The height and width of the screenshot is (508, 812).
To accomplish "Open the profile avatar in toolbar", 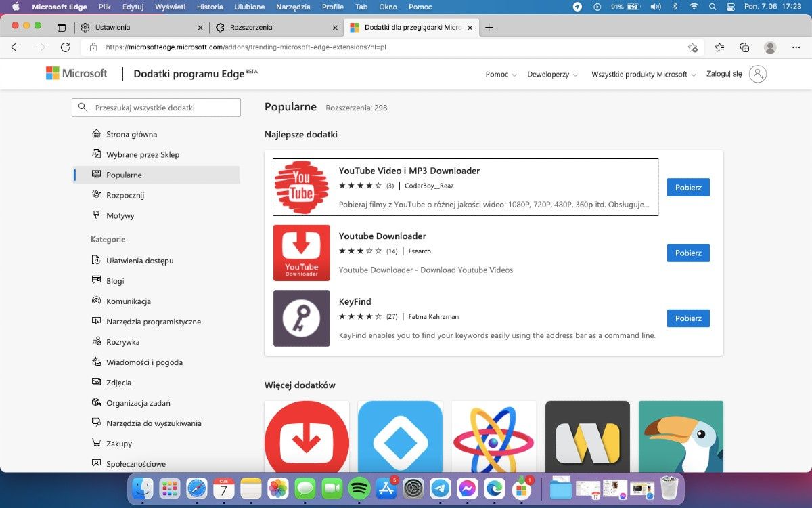I will (770, 47).
